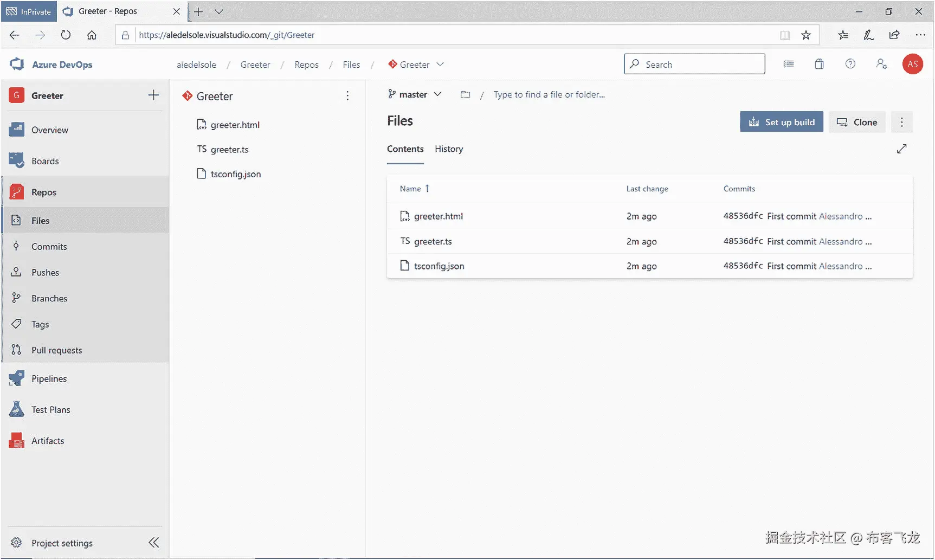935x560 pixels.
Task: Open aledelsole breadcrumb link
Action: pos(196,65)
